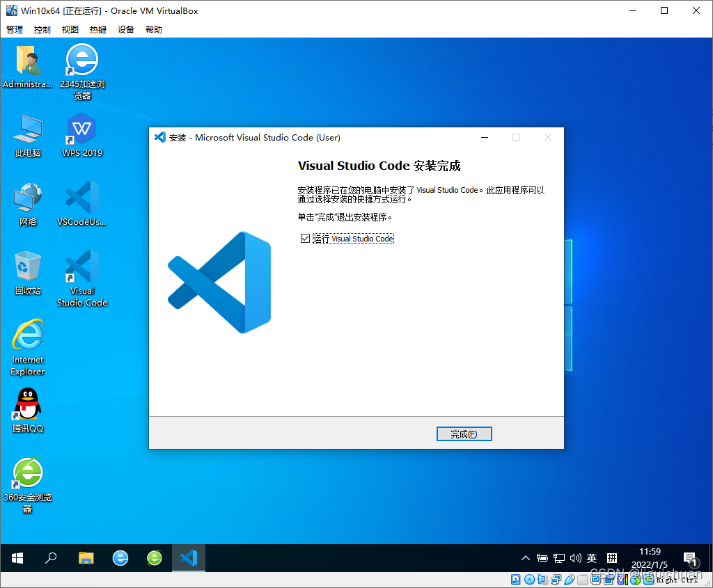Image resolution: width=713 pixels, height=588 pixels.
Task: Open the 控制 menu
Action: click(x=42, y=29)
